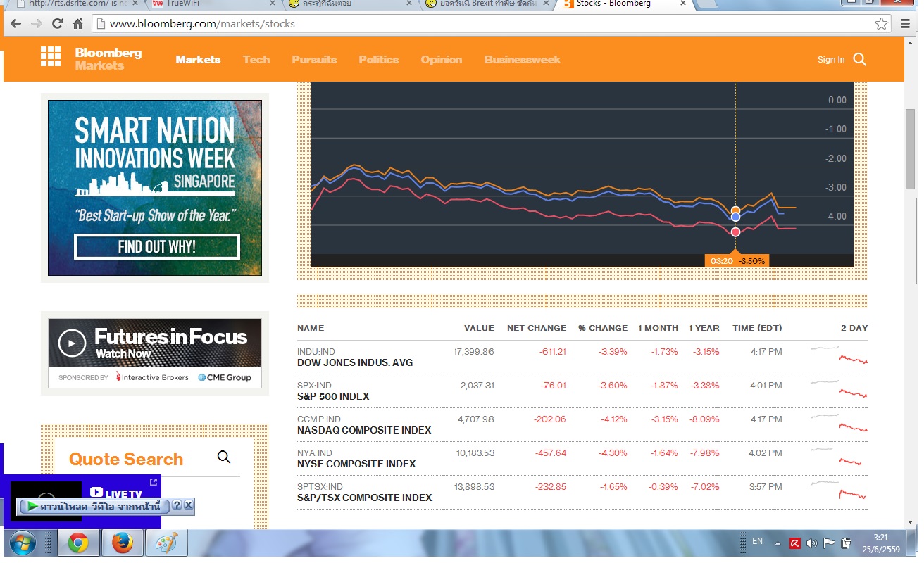
Task: Click Dow Jones value 17,399.86
Action: pyautogui.click(x=473, y=351)
